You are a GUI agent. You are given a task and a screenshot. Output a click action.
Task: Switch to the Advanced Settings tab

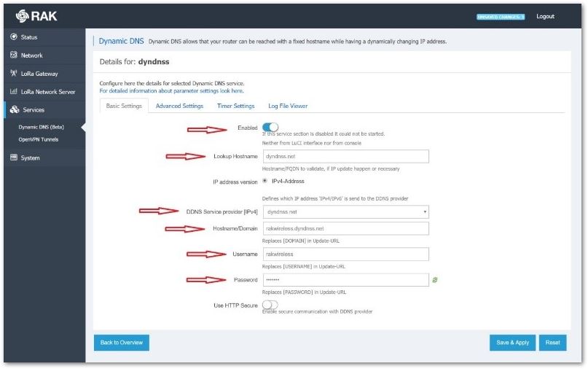(x=179, y=106)
